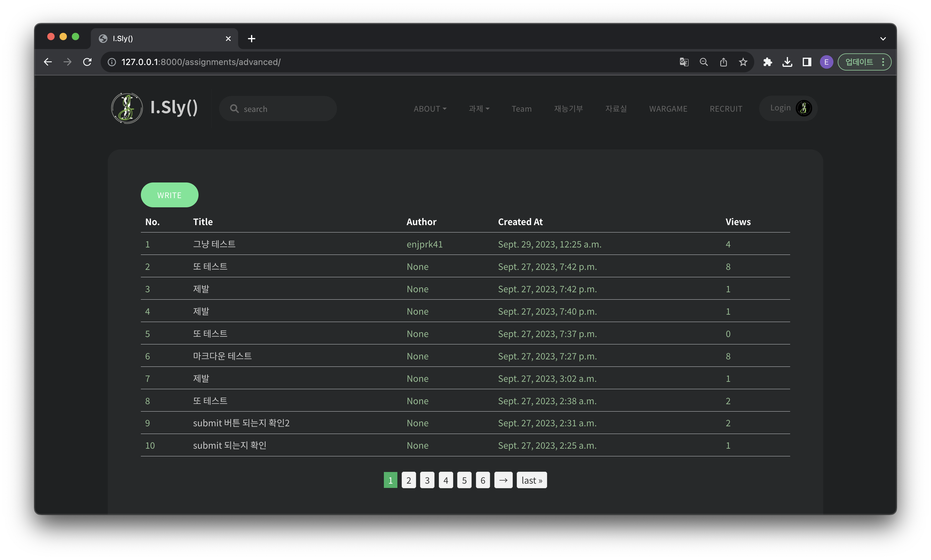The width and height of the screenshot is (931, 560).
Task: Click the browser forward arrow
Action: pos(68,62)
